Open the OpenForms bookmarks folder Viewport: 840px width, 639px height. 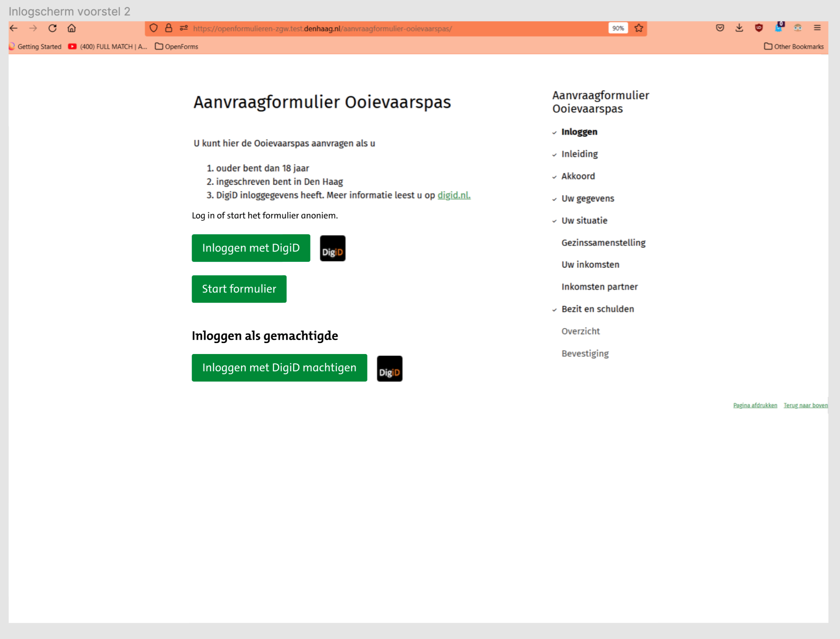(x=176, y=46)
